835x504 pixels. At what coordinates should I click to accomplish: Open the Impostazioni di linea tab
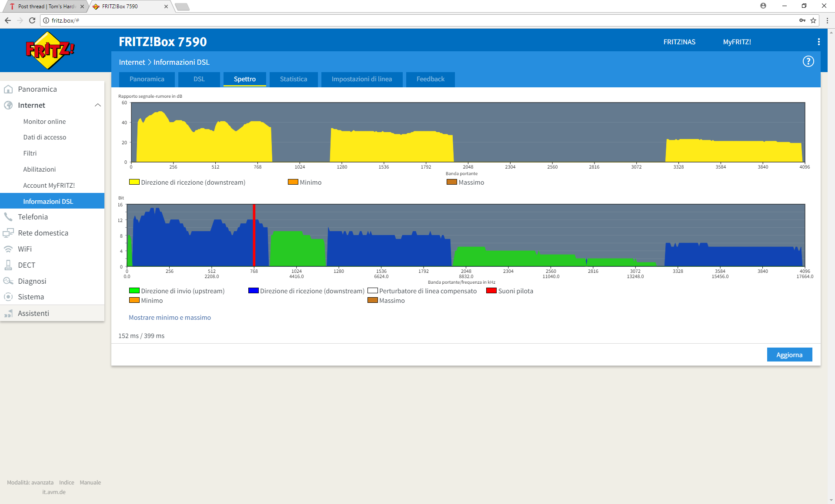[x=361, y=79]
